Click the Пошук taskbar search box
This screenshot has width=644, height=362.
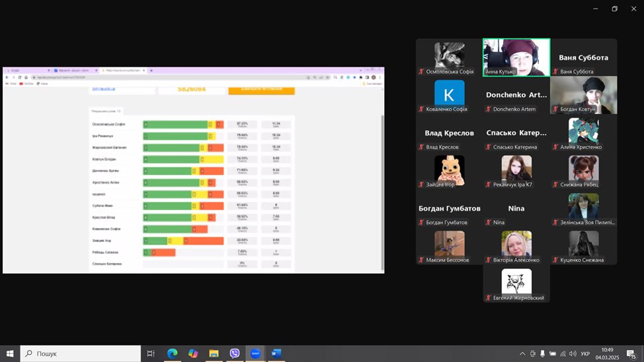click(81, 353)
